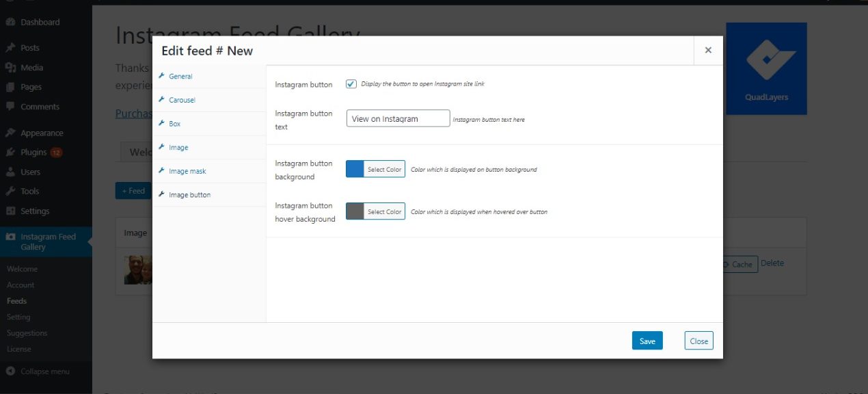Collapse the WordPress admin menu
Viewport: 868px width, 394px height.
click(x=46, y=371)
